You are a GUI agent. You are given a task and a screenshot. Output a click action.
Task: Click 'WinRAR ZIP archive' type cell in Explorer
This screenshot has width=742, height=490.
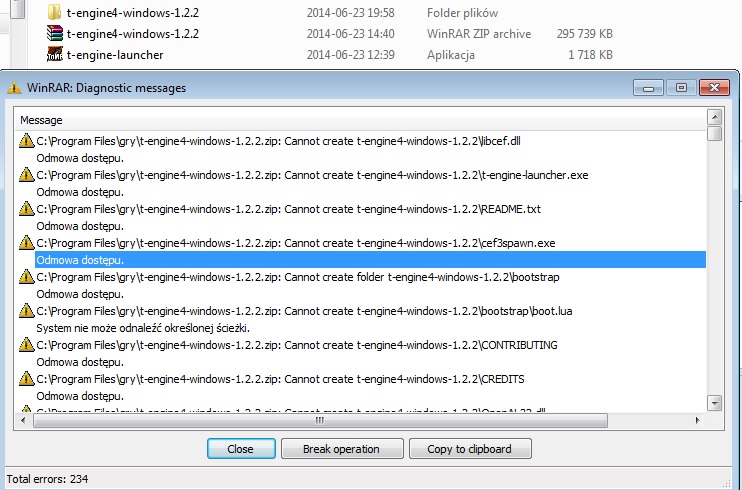point(479,34)
